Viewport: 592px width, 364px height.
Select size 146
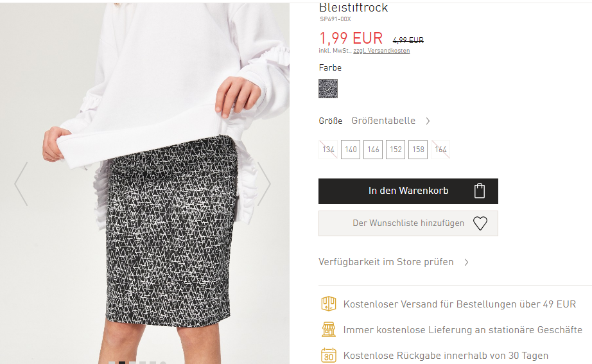pos(373,150)
